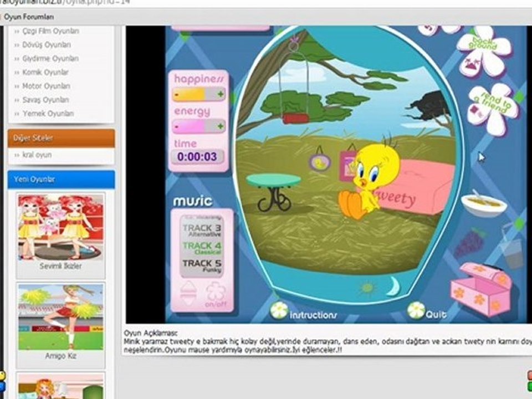The height and width of the screenshot is (399, 532).
Task: Open Yemek Oyunları category
Action: coord(48,114)
